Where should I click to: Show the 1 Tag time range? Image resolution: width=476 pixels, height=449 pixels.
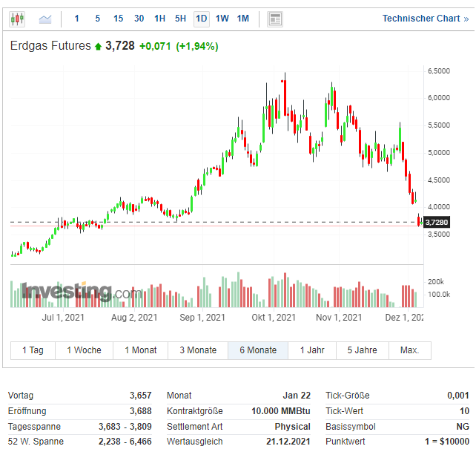(33, 350)
